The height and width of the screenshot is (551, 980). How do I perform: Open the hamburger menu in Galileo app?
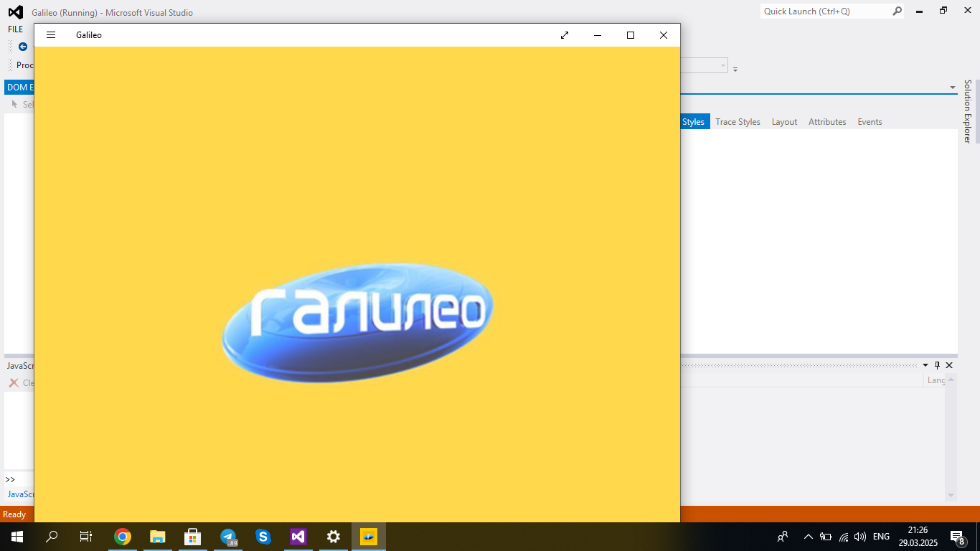pos(51,35)
